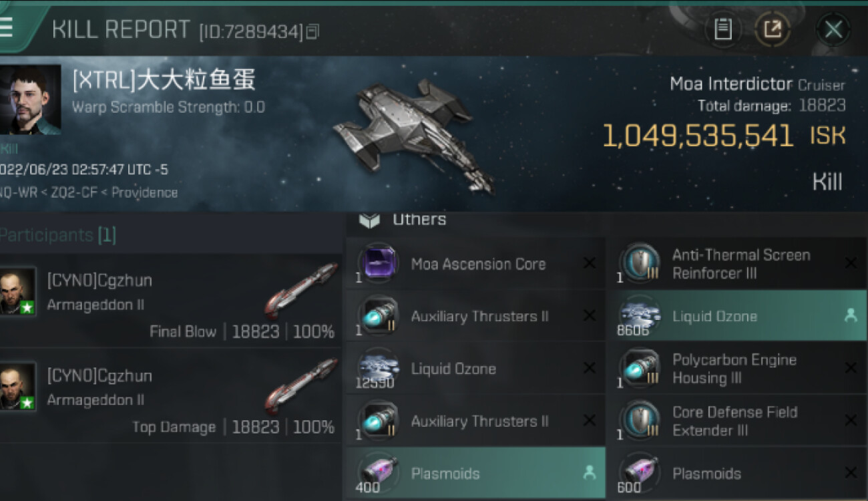868x501 pixels.
Task: Select the Core Defense Field Extender III icon
Action: (640, 420)
